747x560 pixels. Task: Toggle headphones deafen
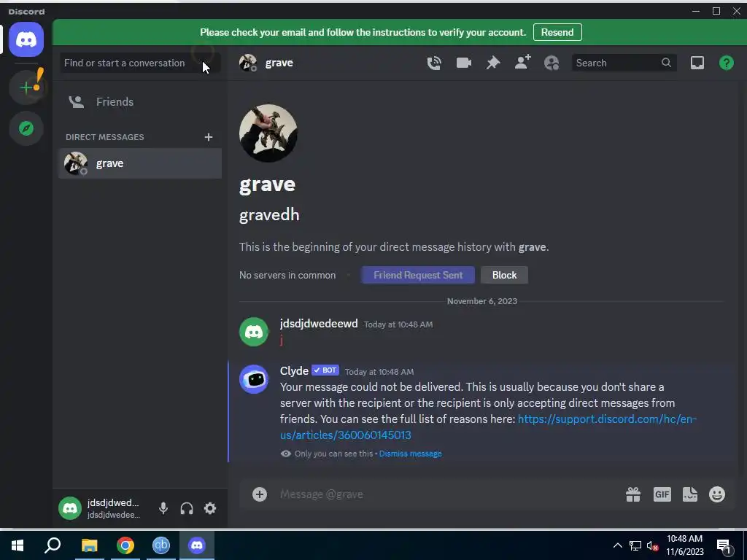tap(187, 508)
